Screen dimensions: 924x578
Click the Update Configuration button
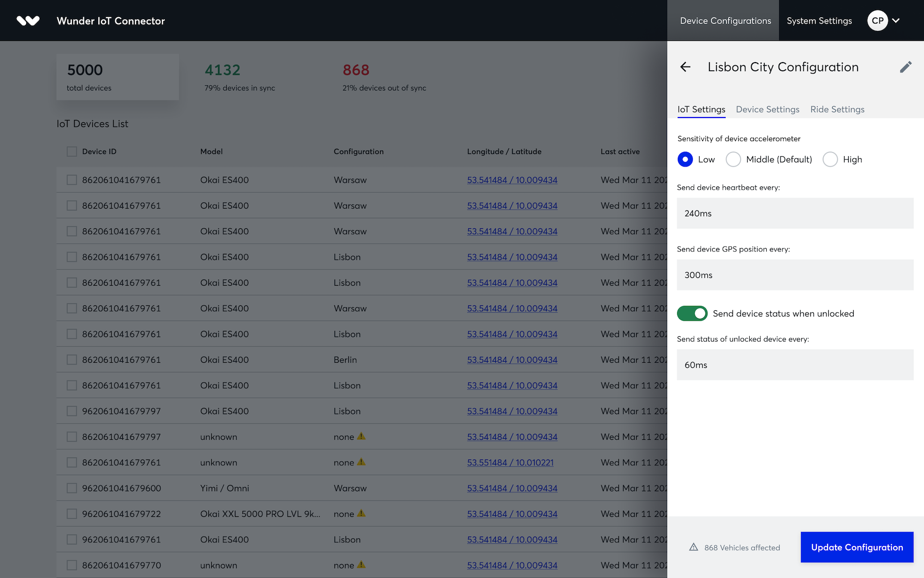857,547
